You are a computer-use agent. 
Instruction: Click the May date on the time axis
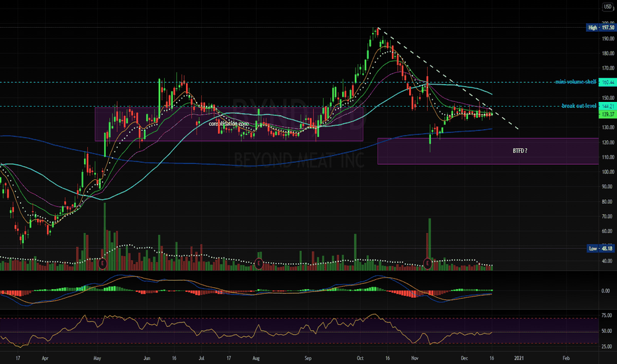(x=97, y=358)
